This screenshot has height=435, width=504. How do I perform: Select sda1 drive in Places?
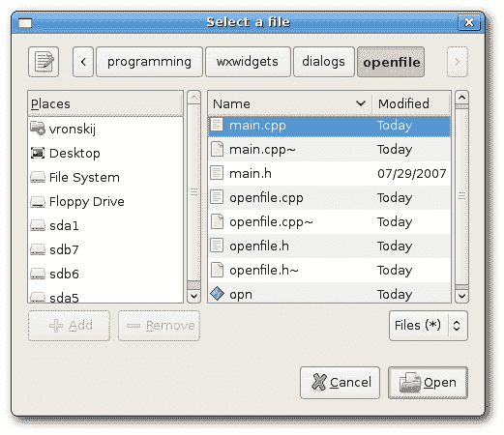click(x=105, y=225)
